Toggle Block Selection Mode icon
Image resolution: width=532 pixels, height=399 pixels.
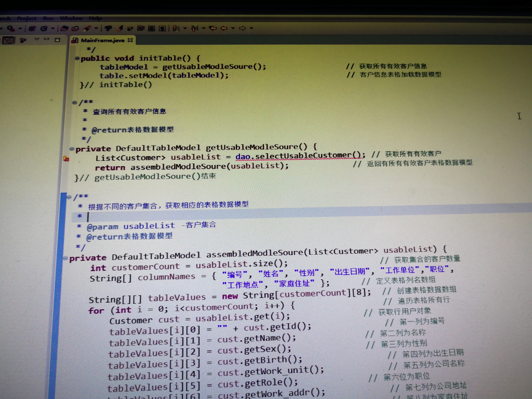point(152,28)
